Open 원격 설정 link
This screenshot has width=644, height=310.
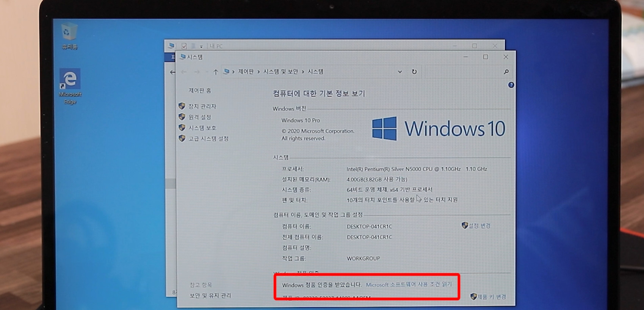[x=200, y=117]
